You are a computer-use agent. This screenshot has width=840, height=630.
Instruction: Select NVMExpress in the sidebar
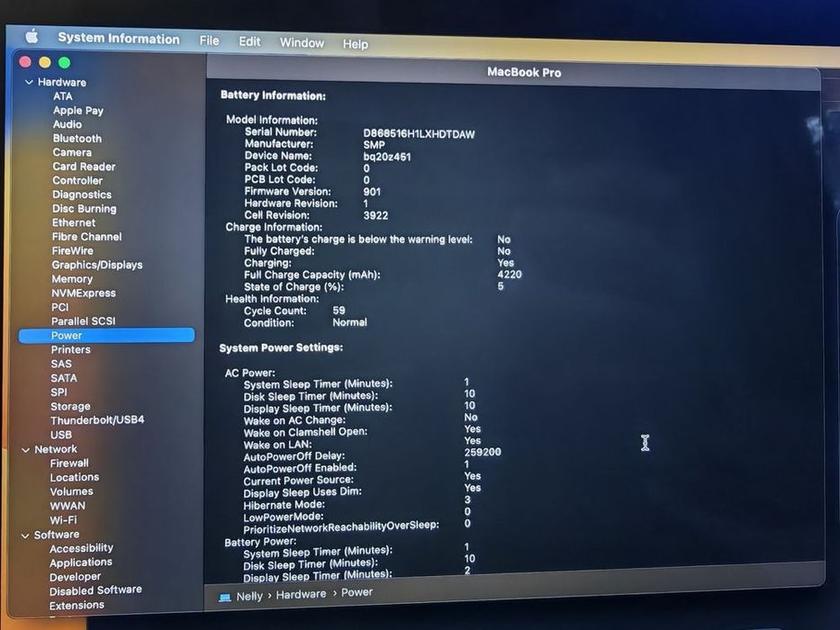click(x=84, y=293)
